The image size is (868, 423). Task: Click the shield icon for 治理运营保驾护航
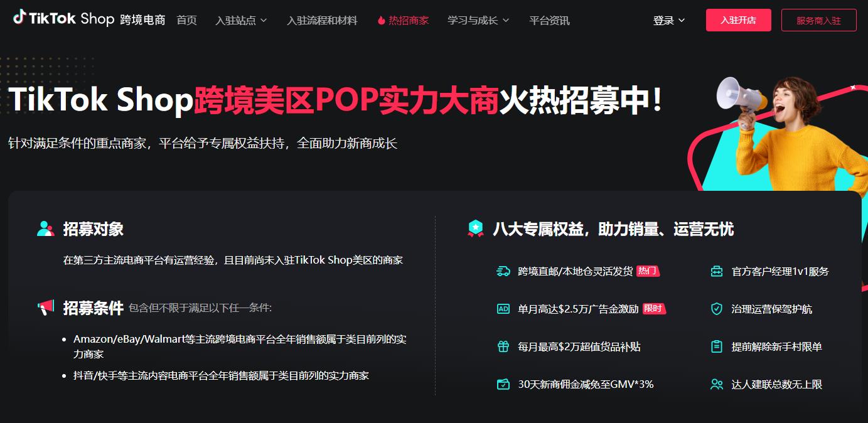point(717,309)
